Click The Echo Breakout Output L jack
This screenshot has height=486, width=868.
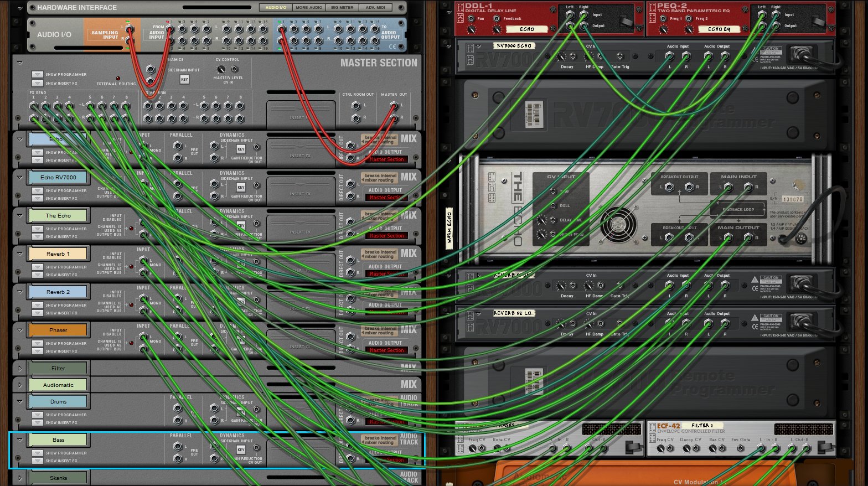[669, 187]
